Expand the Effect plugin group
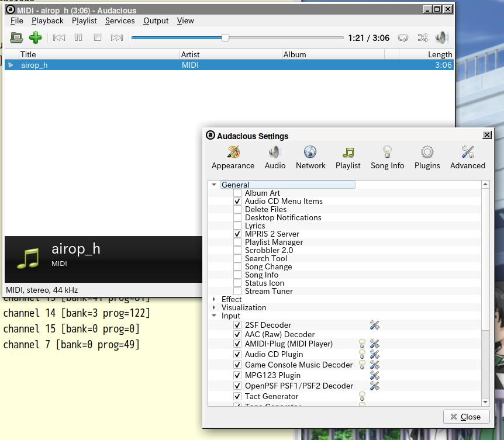This screenshot has width=504, height=440. point(214,299)
